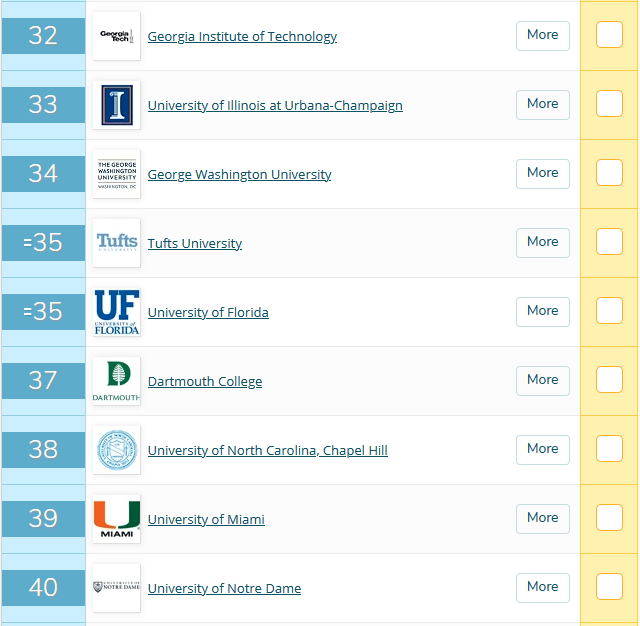Image resolution: width=640 pixels, height=626 pixels.
Task: Open the George Washington University link
Action: pos(239,174)
